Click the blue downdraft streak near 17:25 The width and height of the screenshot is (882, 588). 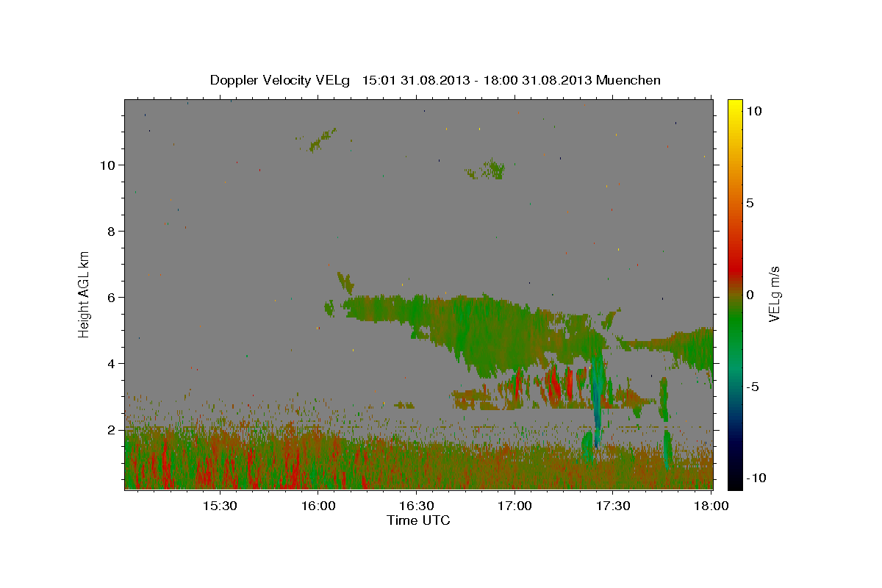click(x=597, y=401)
